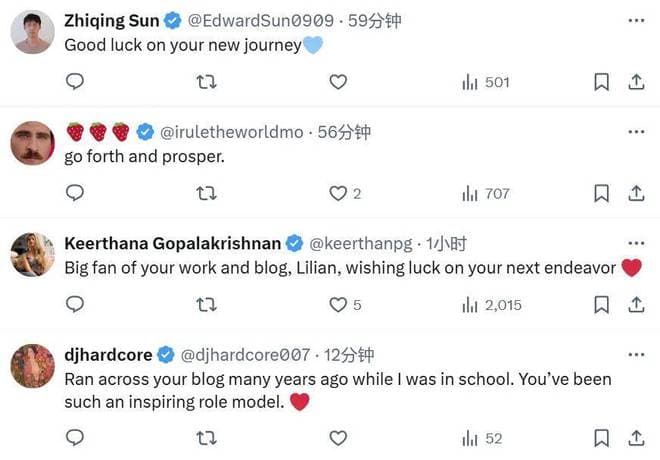This screenshot has height=460, width=660.
Task: Share Zhiqing Sun's tweet
Action: pyautogui.click(x=636, y=82)
